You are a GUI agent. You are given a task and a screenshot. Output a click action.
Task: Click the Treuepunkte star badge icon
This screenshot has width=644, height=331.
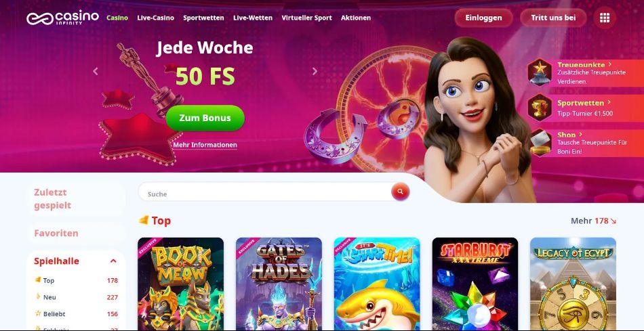[540, 72]
